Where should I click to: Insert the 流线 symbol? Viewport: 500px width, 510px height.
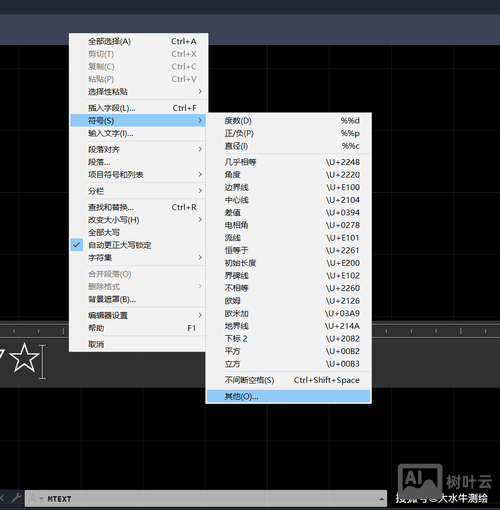pyautogui.click(x=289, y=238)
